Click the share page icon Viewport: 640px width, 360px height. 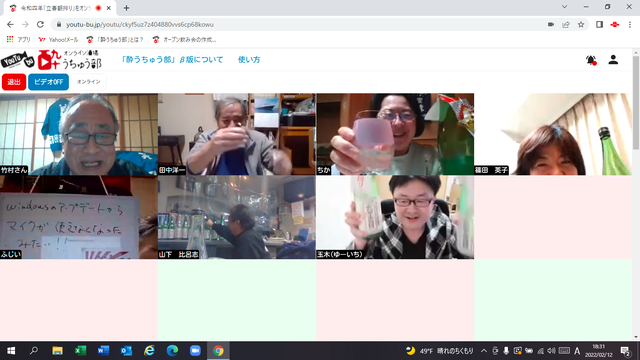(566, 24)
